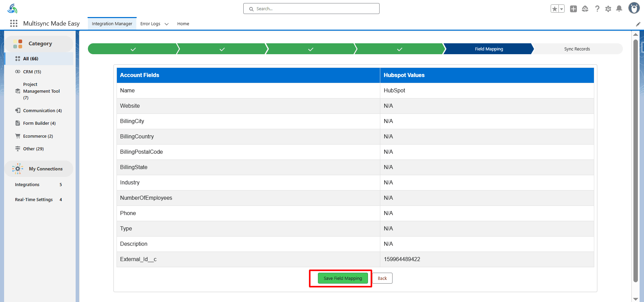Open the user profile avatar
The height and width of the screenshot is (302, 644).
coord(634,8)
